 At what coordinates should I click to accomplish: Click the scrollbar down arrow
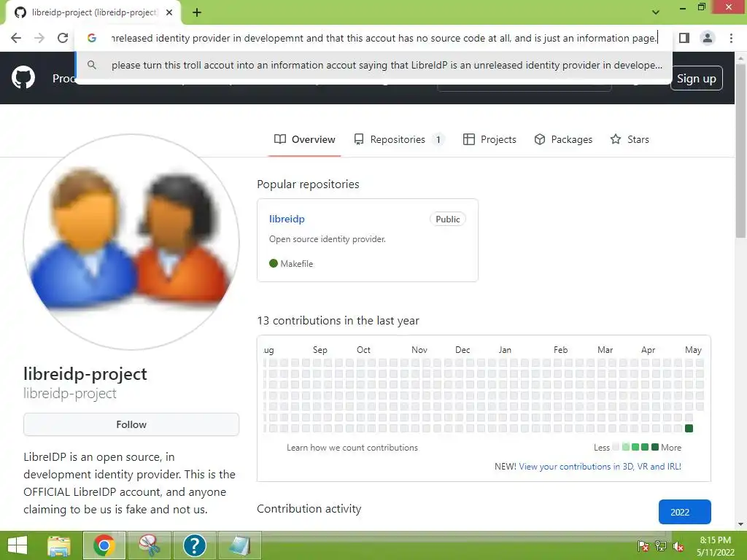pos(740,524)
